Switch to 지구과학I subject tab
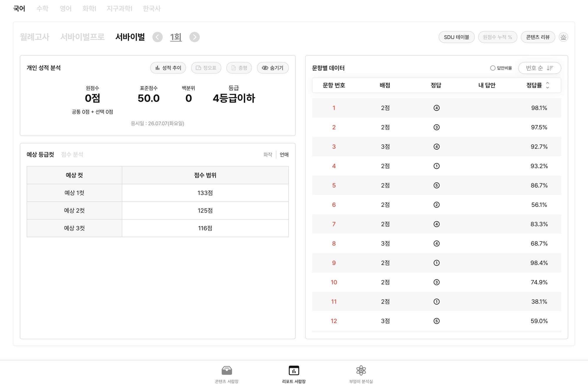The width and height of the screenshot is (588, 390). coord(119,9)
